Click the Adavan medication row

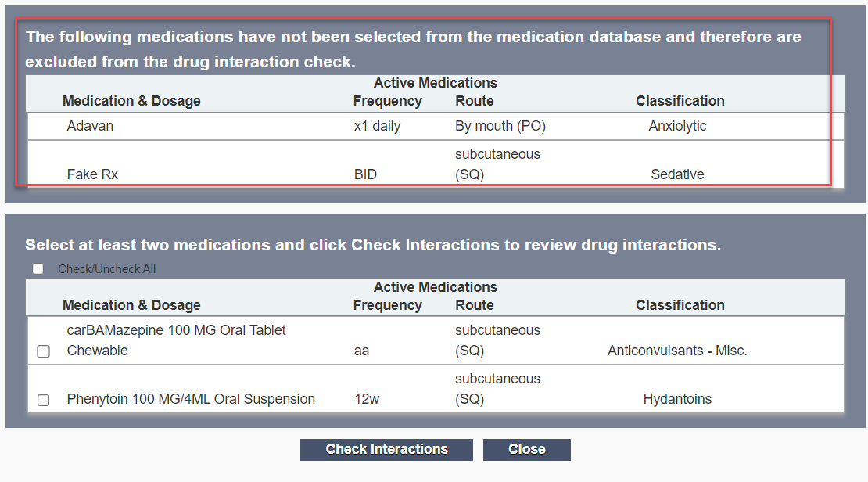pyautogui.click(x=436, y=126)
